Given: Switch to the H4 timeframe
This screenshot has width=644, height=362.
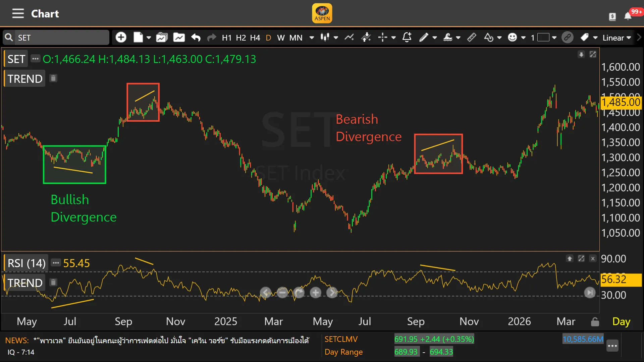Looking at the screenshot, I should pos(255,38).
